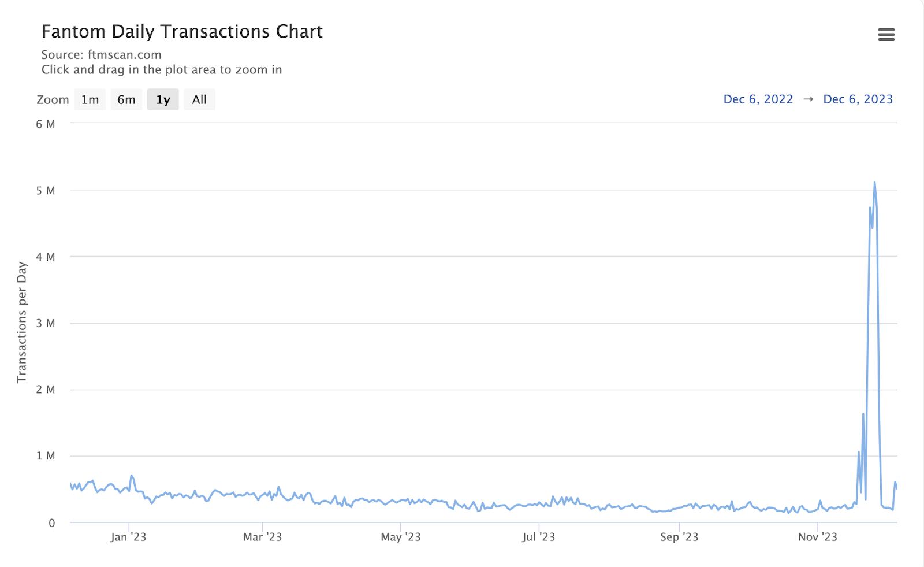Click the Jan '23 x-axis label
This screenshot has height=567, width=924.
[x=128, y=537]
